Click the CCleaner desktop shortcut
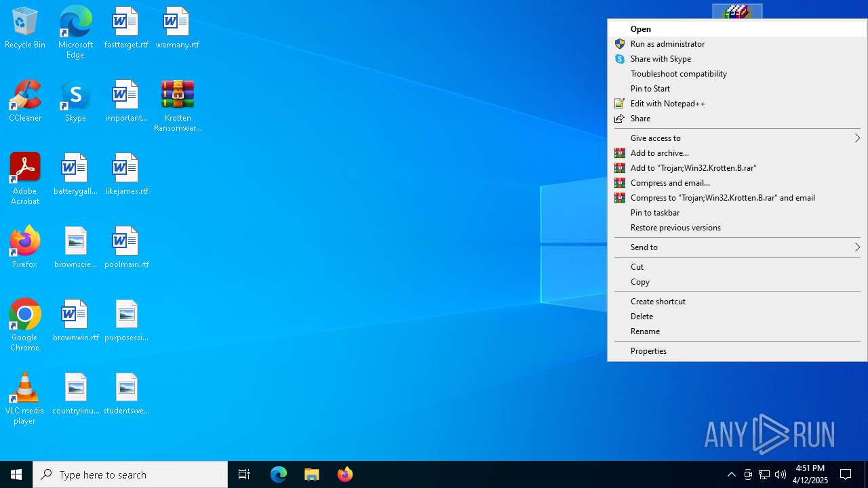868x488 pixels. coord(25,101)
